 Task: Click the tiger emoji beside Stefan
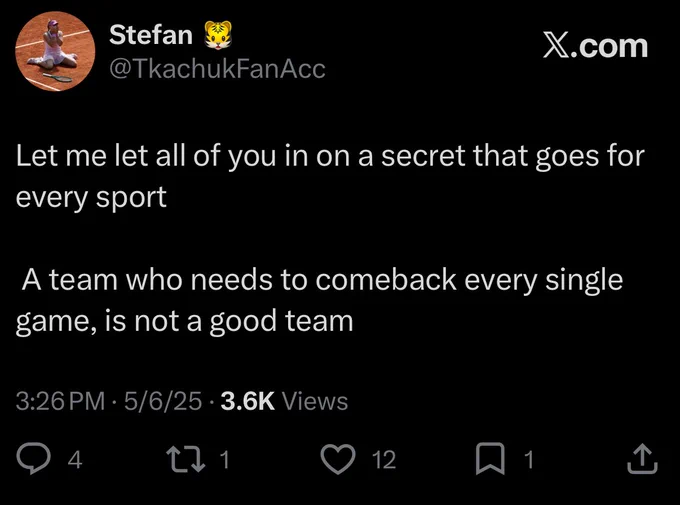(218, 34)
